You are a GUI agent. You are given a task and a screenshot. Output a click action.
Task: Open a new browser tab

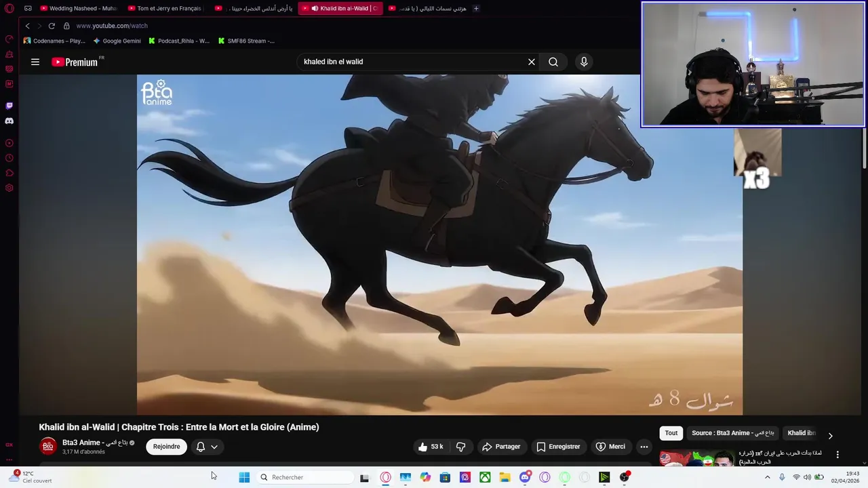(x=476, y=8)
